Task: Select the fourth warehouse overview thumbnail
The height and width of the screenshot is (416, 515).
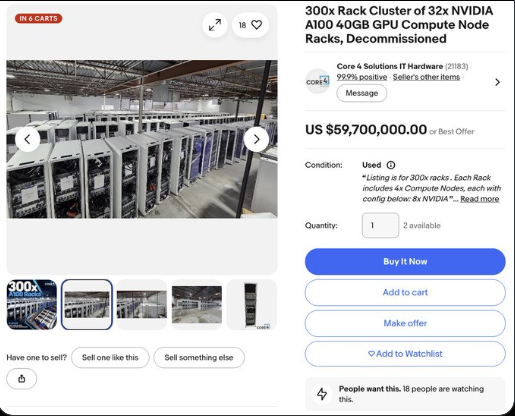Action: (197, 305)
